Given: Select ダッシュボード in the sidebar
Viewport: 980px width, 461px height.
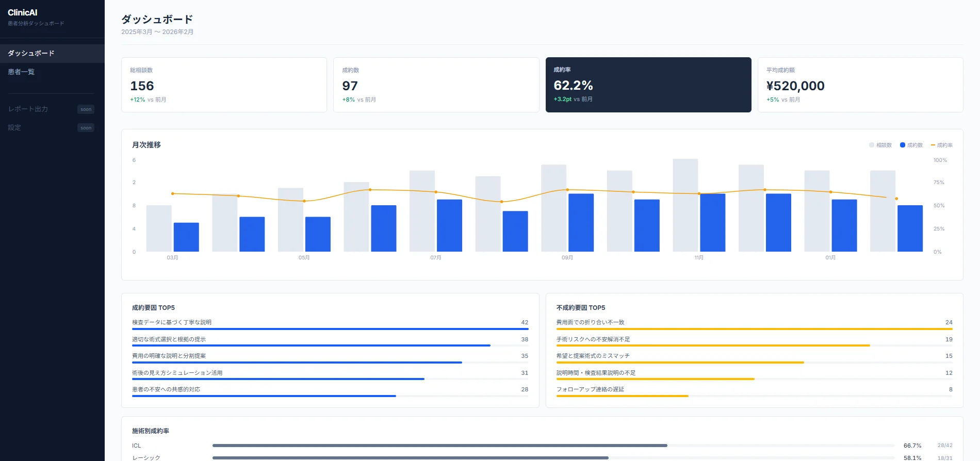Looking at the screenshot, I should (31, 54).
